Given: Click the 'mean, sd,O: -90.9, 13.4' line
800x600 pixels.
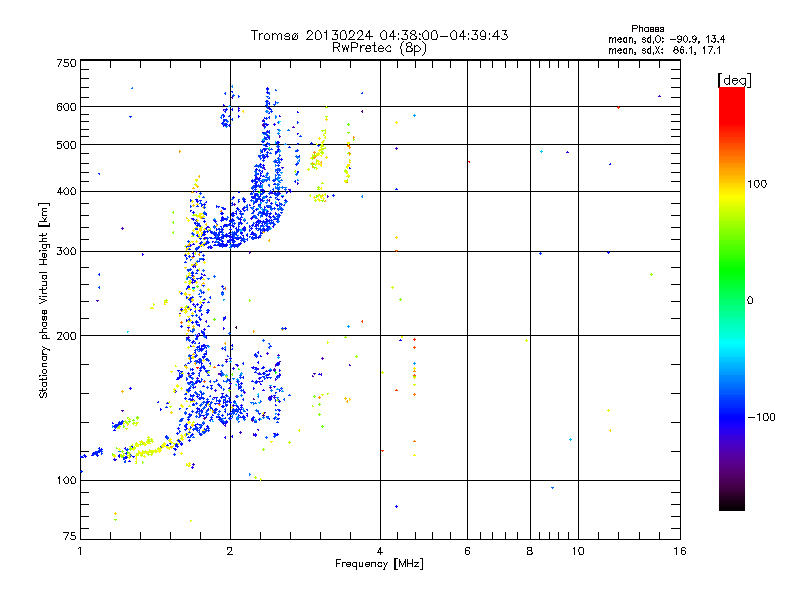Looking at the screenshot, I should (666, 39).
